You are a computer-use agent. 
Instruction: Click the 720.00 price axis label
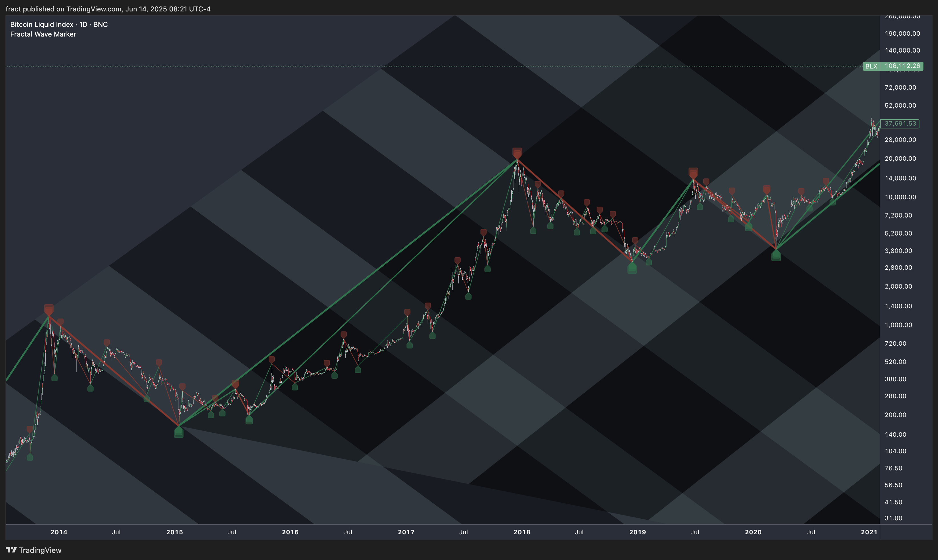pos(895,343)
